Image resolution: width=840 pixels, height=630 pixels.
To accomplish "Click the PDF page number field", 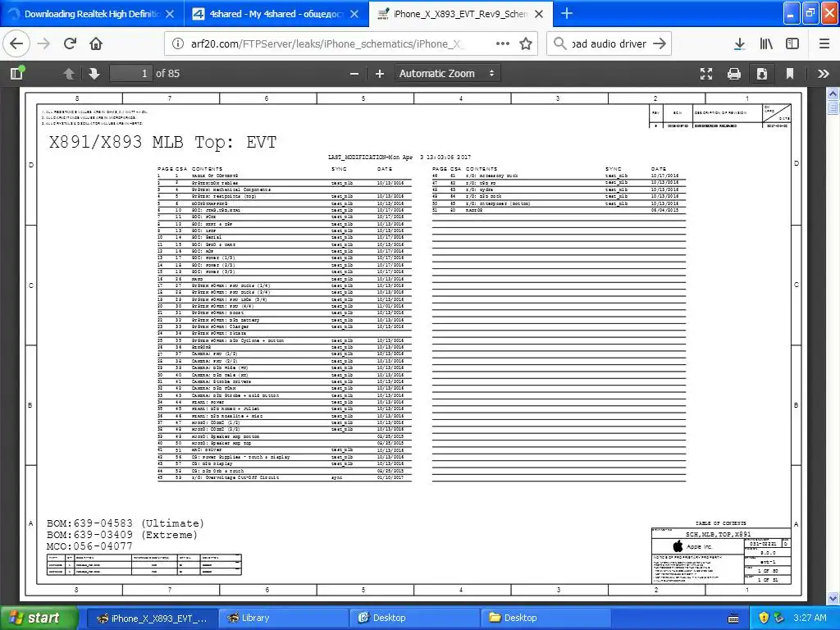I will [x=130, y=73].
